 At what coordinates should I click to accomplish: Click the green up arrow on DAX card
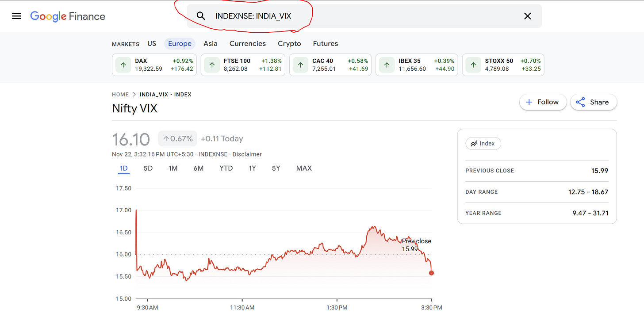pos(123,65)
